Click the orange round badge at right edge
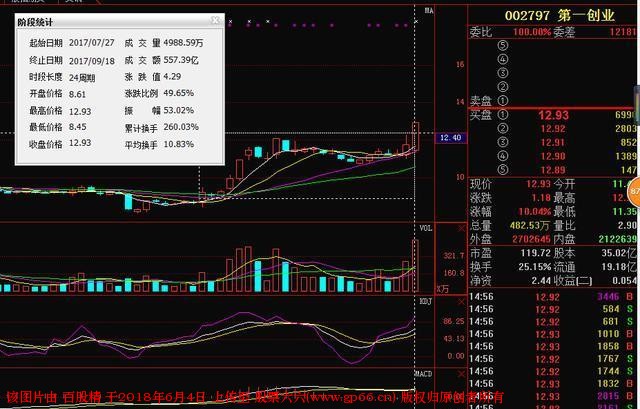The width and height of the screenshot is (640, 409). coord(634,189)
